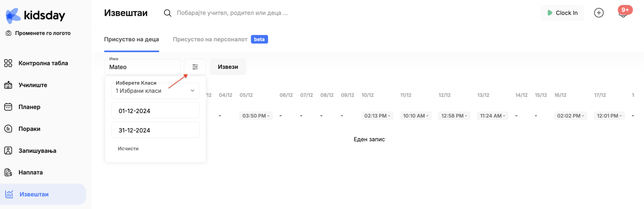This screenshot has height=209, width=644.
Task: Click the search magnifier icon
Action: (x=167, y=13)
